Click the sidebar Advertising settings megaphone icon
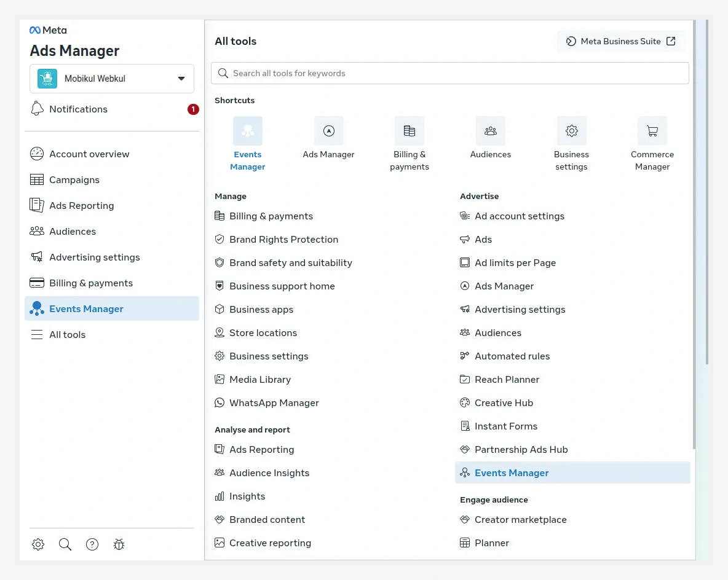 tap(37, 257)
